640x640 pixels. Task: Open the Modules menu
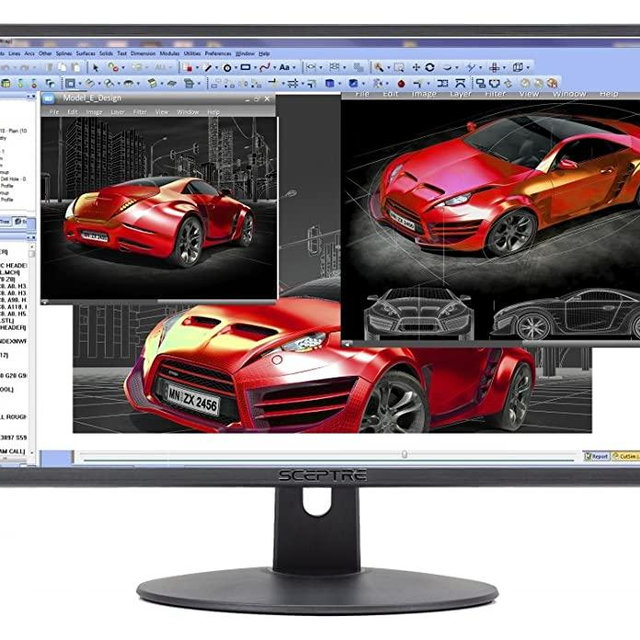[x=169, y=53]
